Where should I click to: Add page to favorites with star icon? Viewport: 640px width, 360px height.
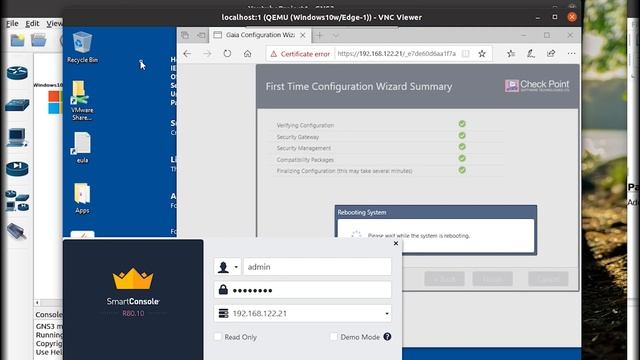coord(482,53)
